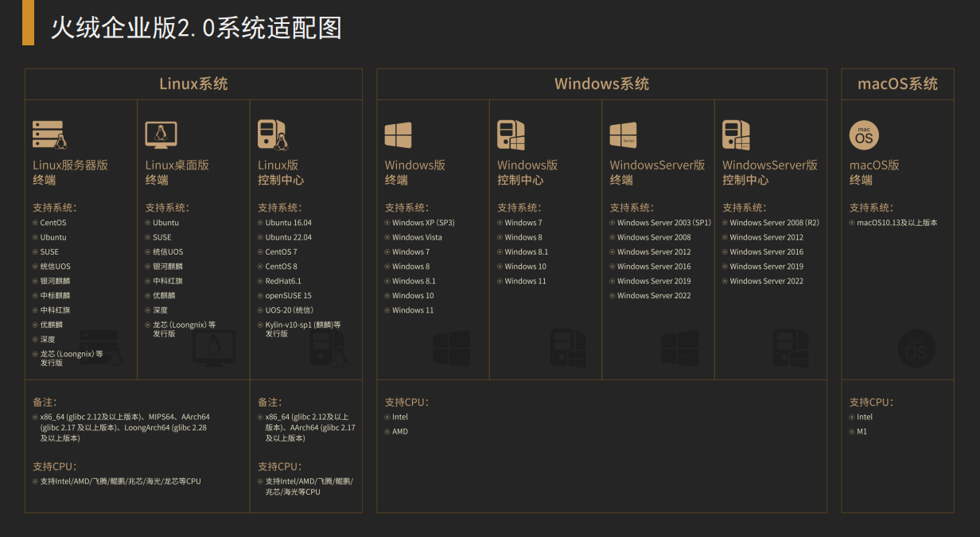Click Windows Server 2016 under WindowsServer版 控制中心

tap(767, 252)
